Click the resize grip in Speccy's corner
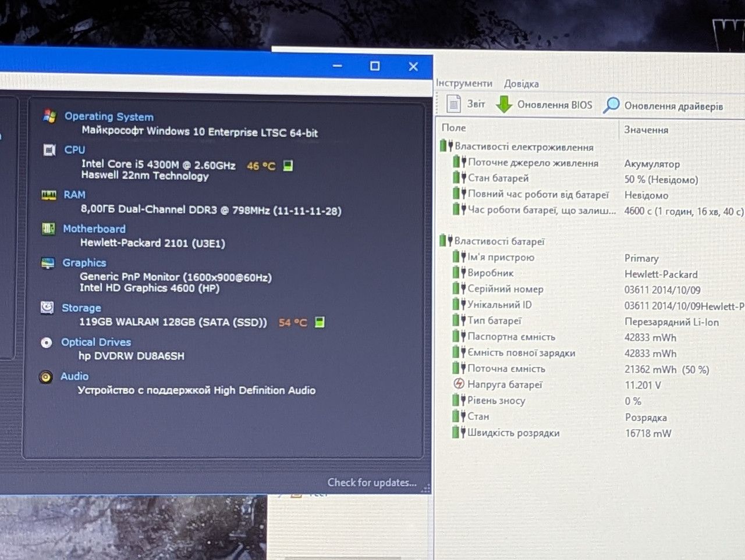 tap(426, 489)
